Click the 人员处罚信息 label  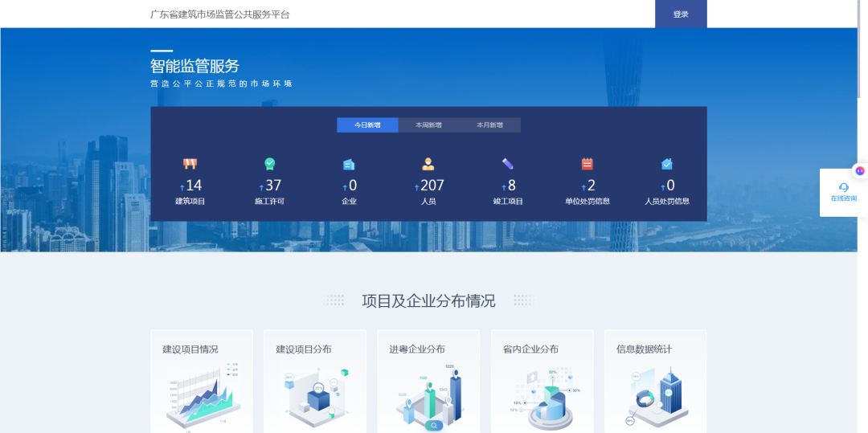667,202
